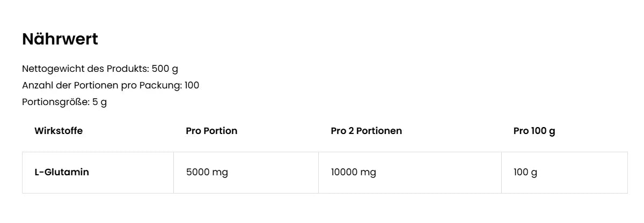Click the 100 g table cell

coord(525,172)
